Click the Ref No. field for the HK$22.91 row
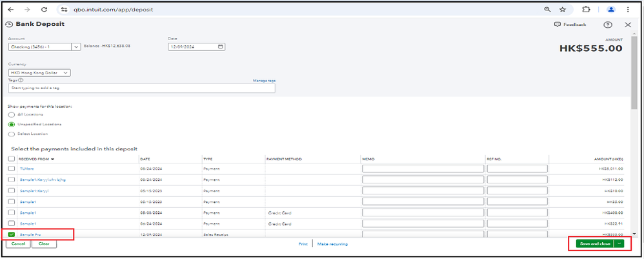 click(517, 223)
